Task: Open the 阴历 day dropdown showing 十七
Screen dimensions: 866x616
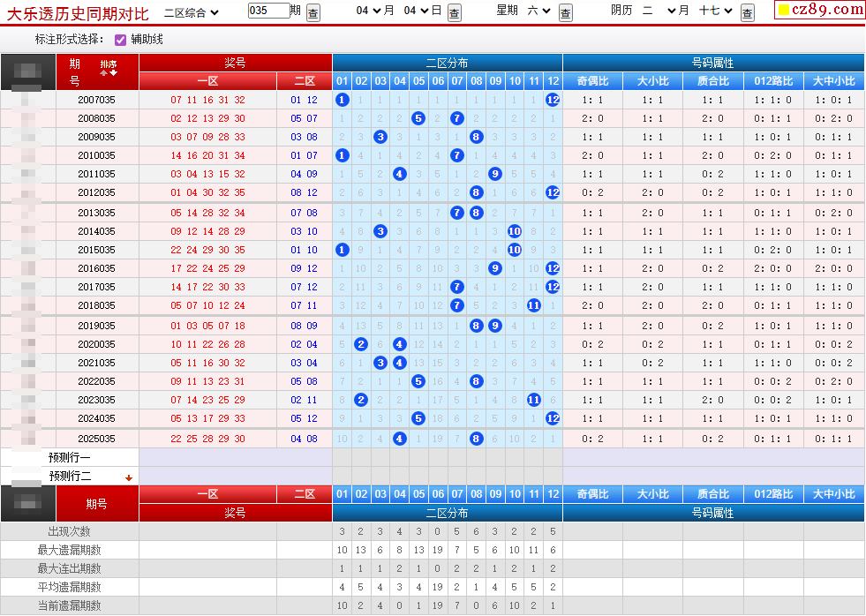Action: 714,11
